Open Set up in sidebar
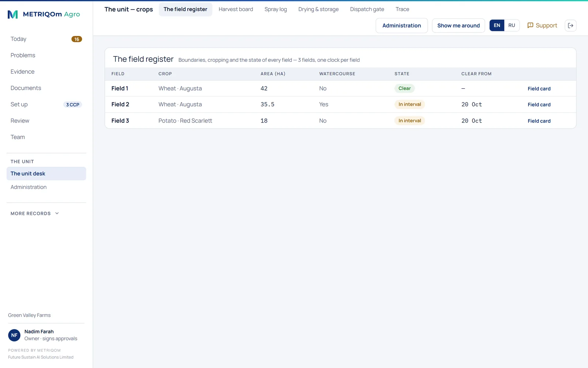Image resolution: width=588 pixels, height=368 pixels. [46, 105]
